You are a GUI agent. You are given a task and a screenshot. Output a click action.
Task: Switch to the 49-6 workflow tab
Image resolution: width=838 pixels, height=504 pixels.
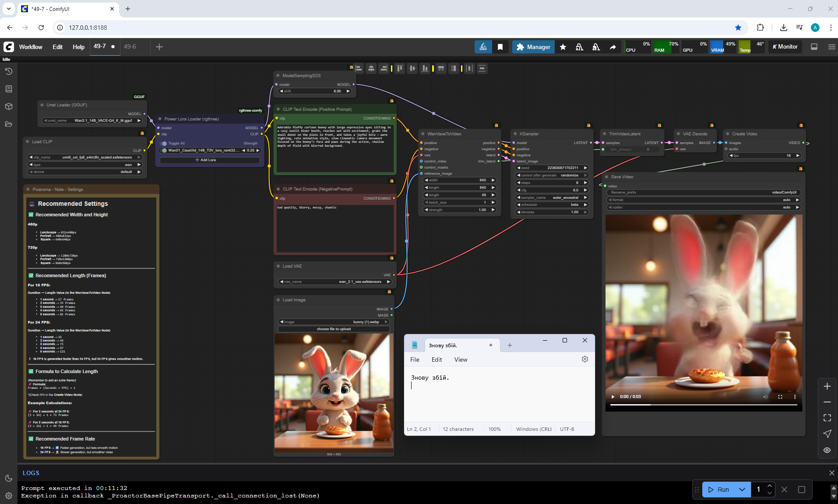point(130,46)
